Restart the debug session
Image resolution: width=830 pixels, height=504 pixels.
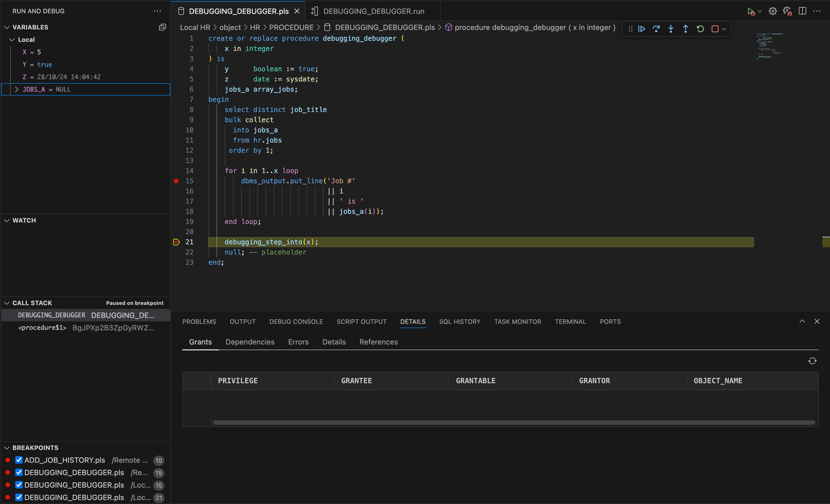[700, 29]
